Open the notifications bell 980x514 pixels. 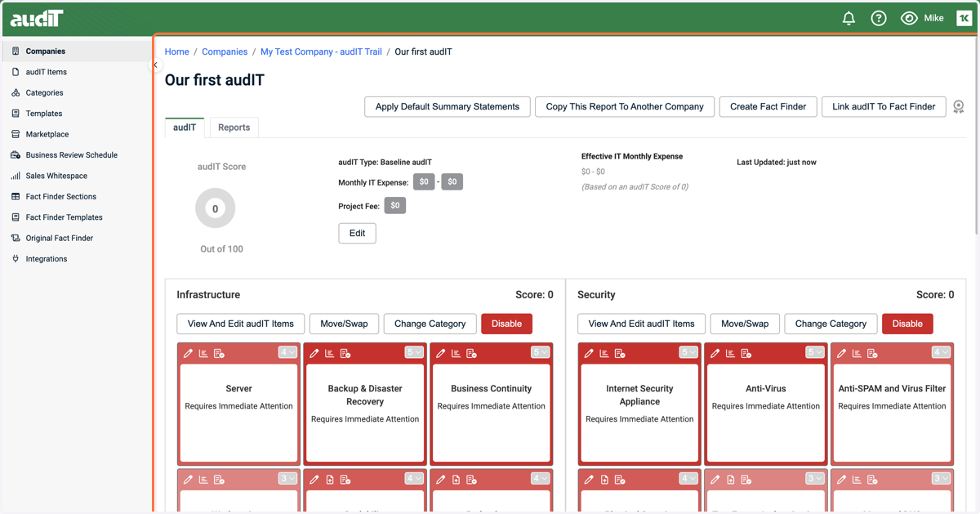point(849,18)
